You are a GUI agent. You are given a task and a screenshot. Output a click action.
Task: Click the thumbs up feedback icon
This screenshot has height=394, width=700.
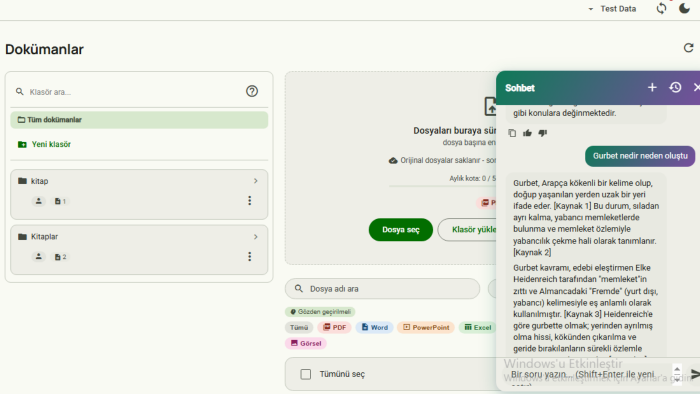click(527, 133)
